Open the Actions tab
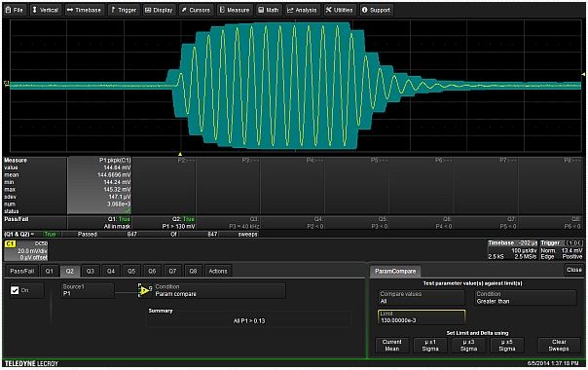 pos(218,271)
